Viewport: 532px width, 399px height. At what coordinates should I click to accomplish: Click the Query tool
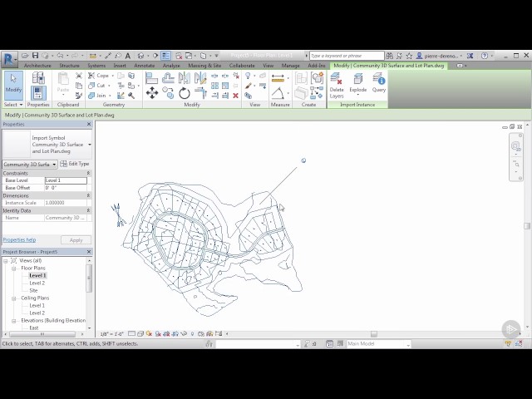pos(379,83)
